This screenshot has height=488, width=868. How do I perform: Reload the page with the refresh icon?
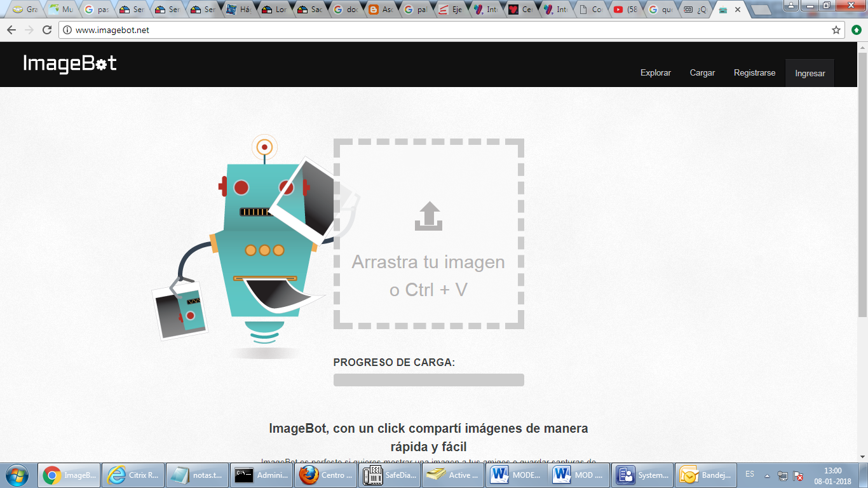coord(46,30)
